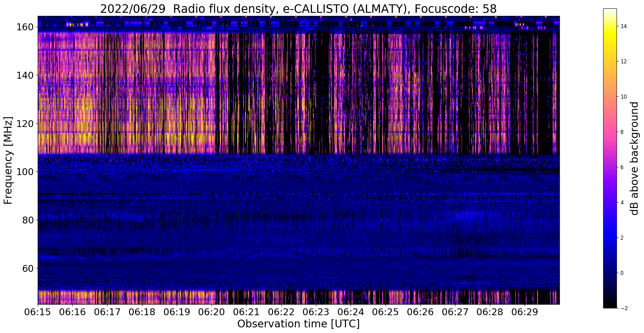Click the colorbar tick value 0

[622, 273]
